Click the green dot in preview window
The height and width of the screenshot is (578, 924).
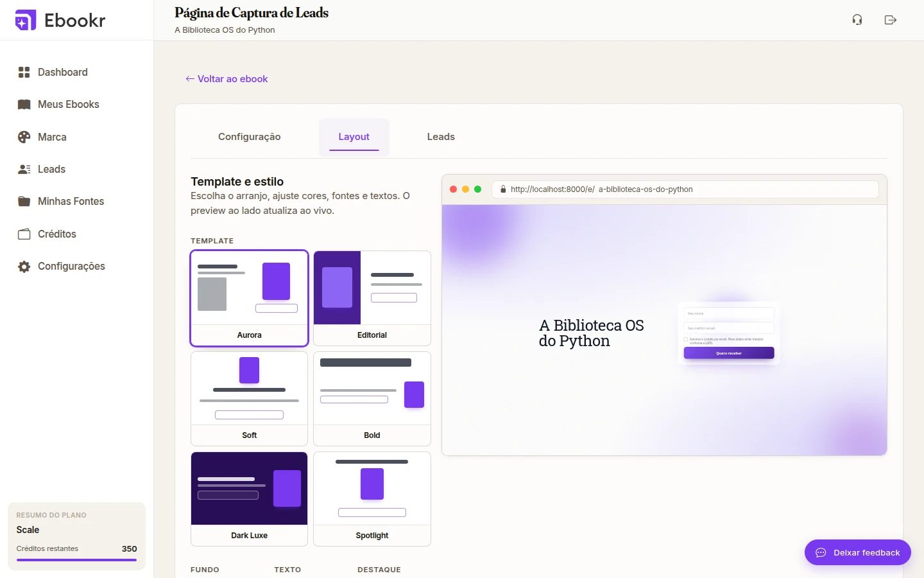pyautogui.click(x=477, y=189)
